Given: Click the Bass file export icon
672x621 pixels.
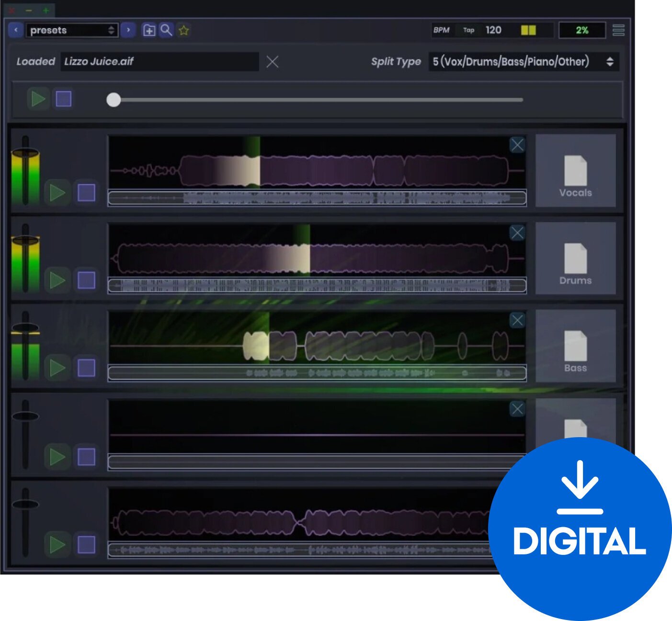Looking at the screenshot, I should click(575, 346).
